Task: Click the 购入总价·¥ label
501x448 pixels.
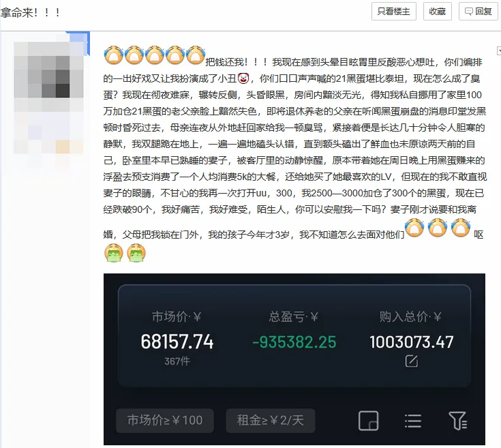Action: pyautogui.click(x=410, y=316)
